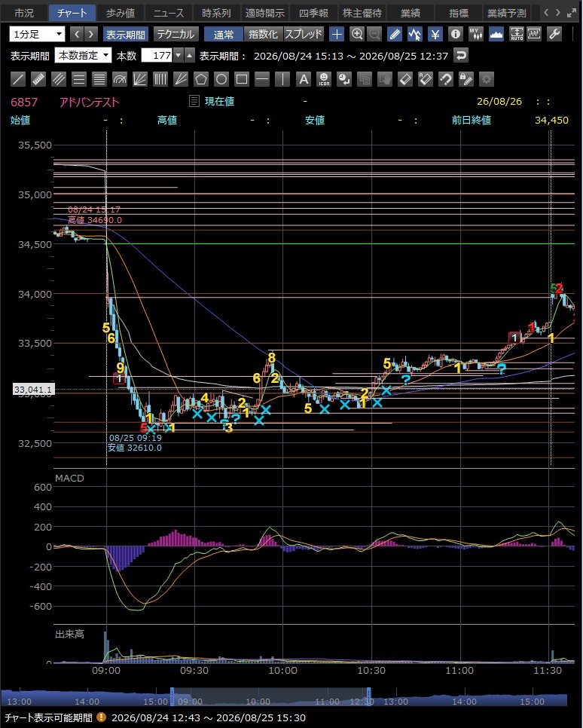Viewport: 583px width, 728px height.
Task: Click the AUTO scale icon
Action: tap(517, 34)
